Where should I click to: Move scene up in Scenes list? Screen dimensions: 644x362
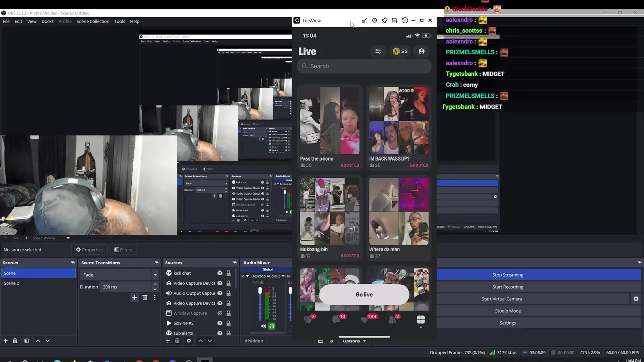(38, 341)
